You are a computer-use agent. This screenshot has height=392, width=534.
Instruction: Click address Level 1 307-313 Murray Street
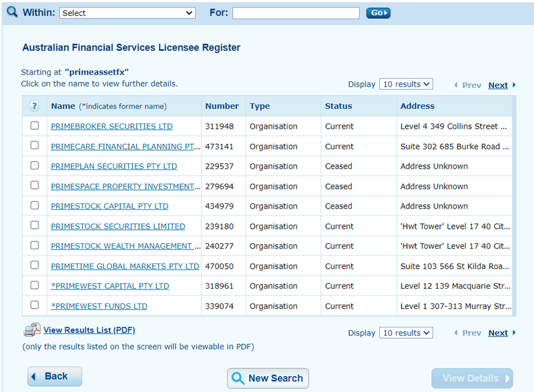[x=456, y=306]
